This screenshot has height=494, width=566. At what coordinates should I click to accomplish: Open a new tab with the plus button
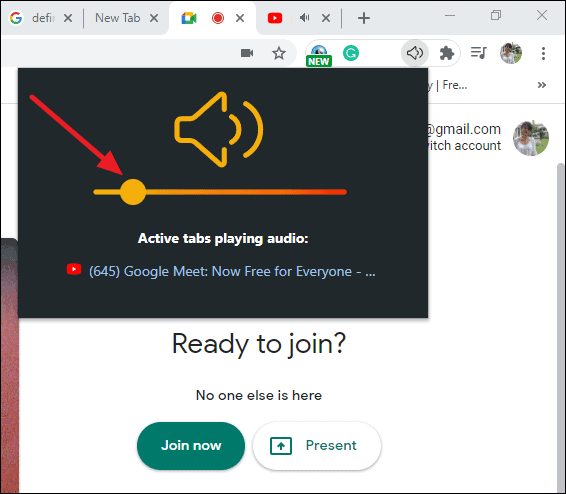click(x=364, y=18)
